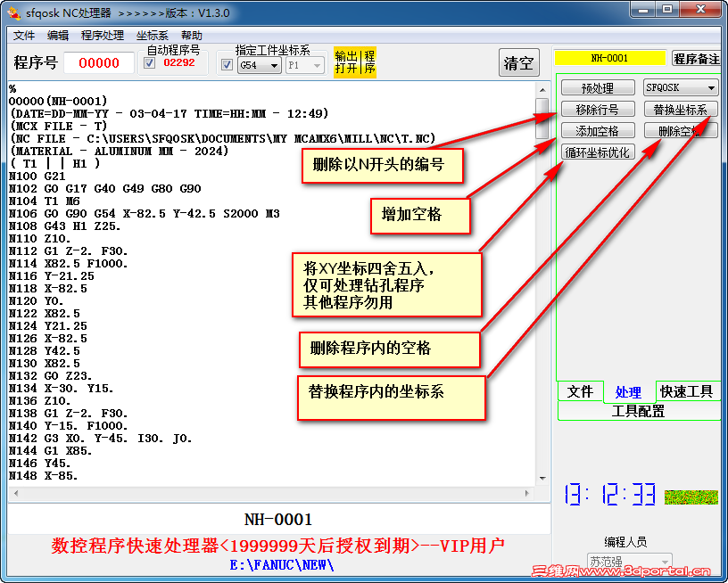This screenshot has height=583, width=728.
Task: Expand the SFQOSK dropdown
Action: click(x=681, y=87)
